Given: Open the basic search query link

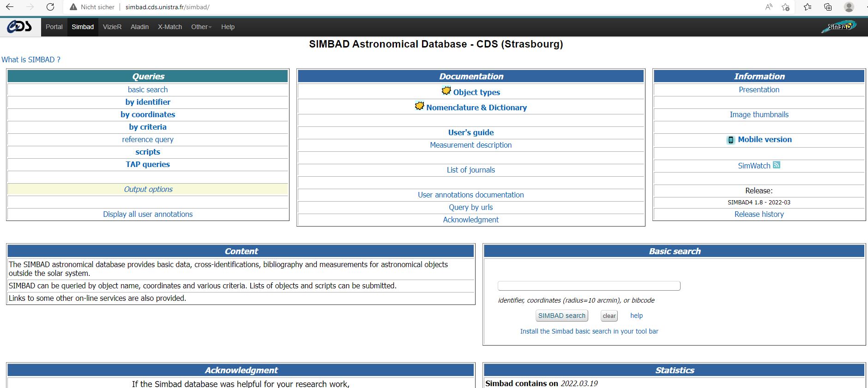Looking at the screenshot, I should click(148, 90).
